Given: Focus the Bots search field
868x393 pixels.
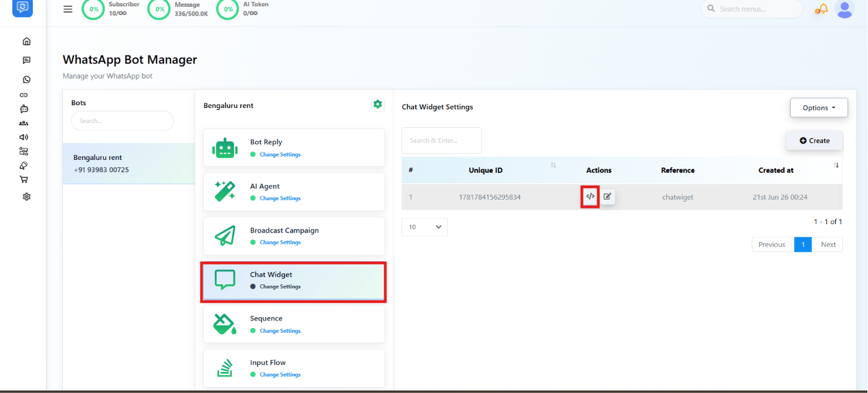Looking at the screenshot, I should click(122, 121).
